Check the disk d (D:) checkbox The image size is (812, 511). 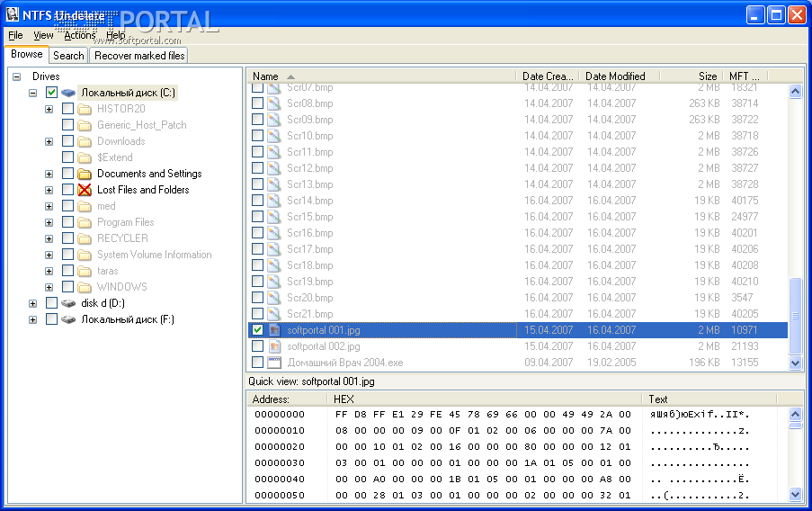click(51, 303)
